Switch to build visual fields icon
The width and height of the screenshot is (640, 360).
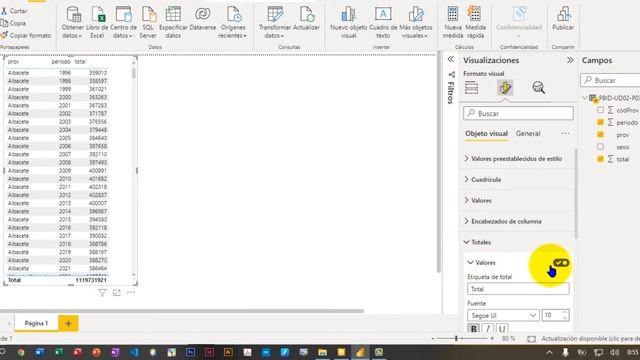[x=471, y=88]
